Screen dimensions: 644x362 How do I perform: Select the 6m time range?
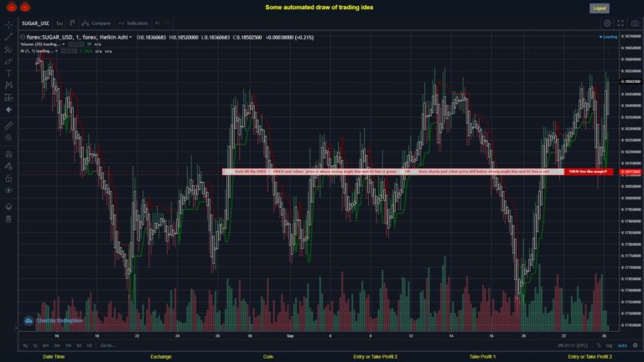[46, 345]
